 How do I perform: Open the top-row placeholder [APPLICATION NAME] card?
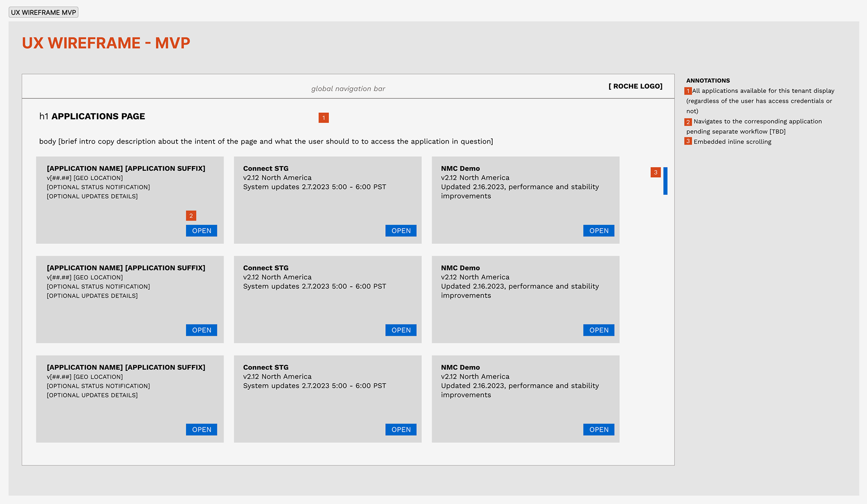201,231
